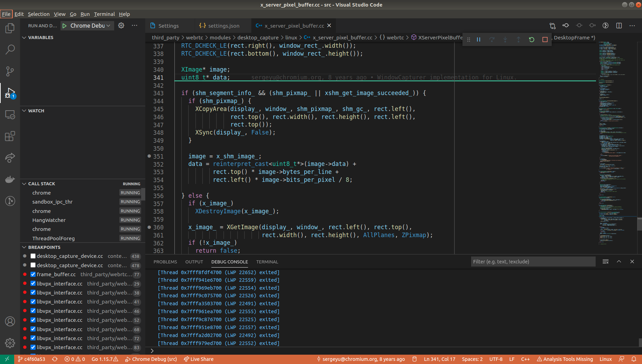Enable desktop_capture_device.cc line 478 breakpoint

pyautogui.click(x=33, y=265)
